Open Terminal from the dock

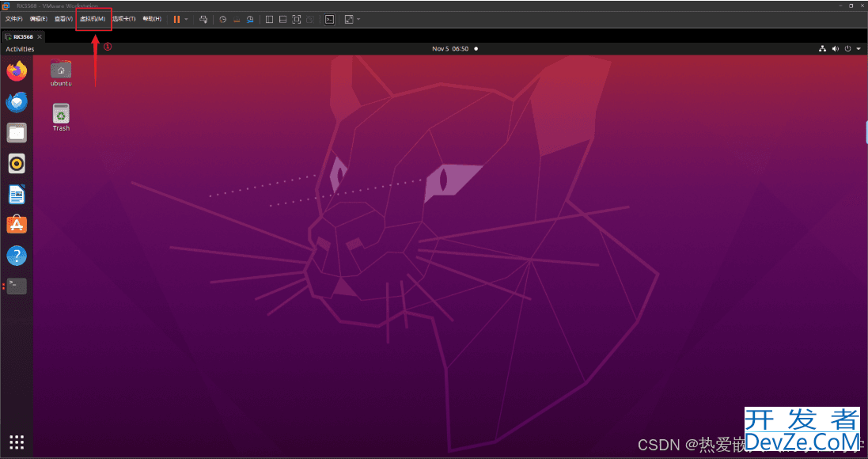point(17,286)
